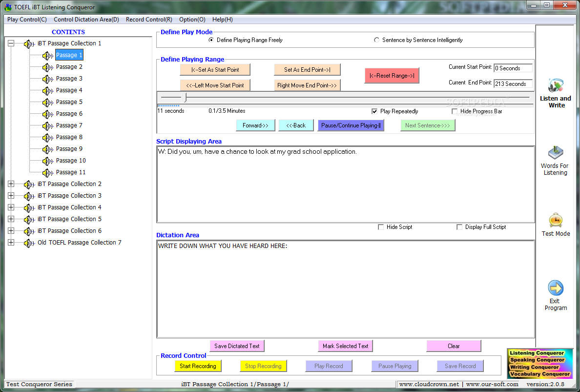Click speaker icon of iBT Passage Collection 3

pos(29,196)
